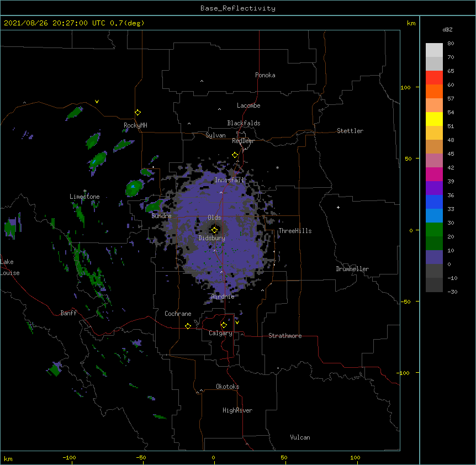The image size is (476, 465).
Task: Click the HighRiver label
Action: (237, 410)
